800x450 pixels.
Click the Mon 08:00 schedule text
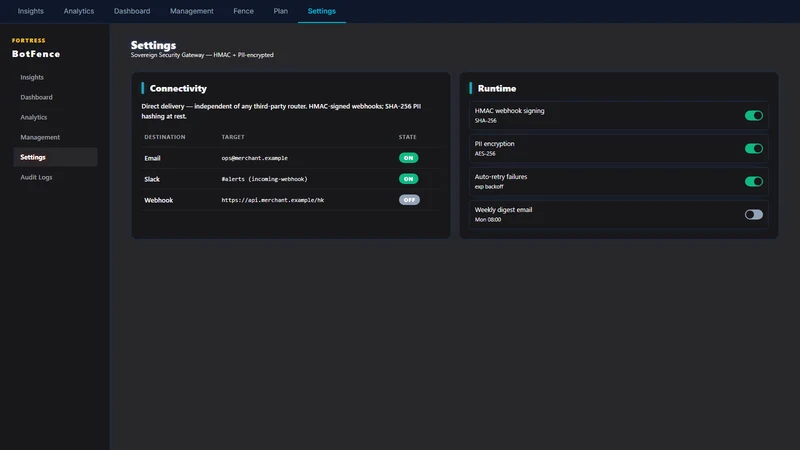pos(488,219)
